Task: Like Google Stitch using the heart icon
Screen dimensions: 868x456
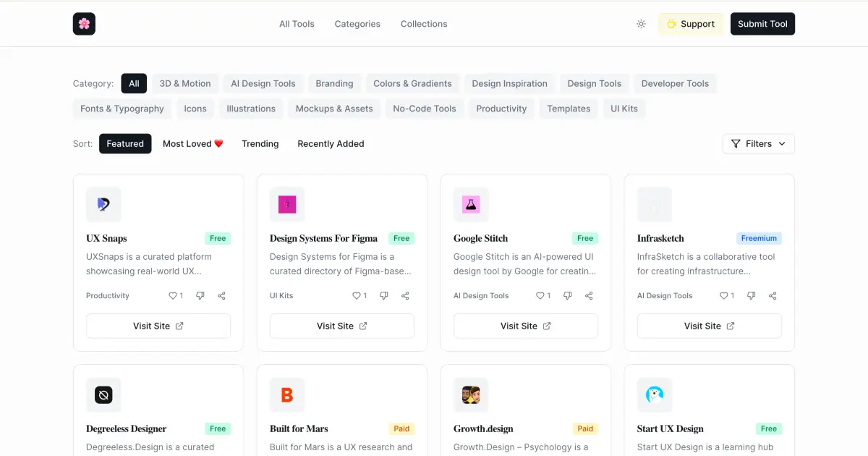Action: click(x=539, y=295)
